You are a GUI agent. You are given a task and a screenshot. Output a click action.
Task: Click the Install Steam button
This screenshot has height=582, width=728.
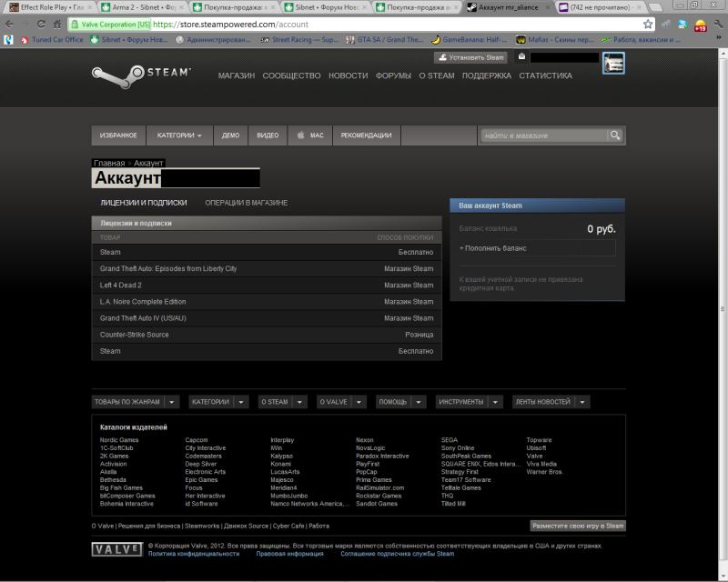point(470,57)
